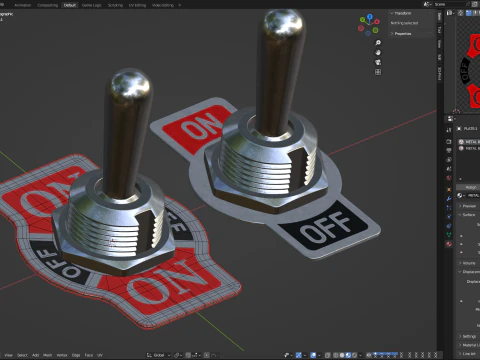Open the Vertex menu in viewport header

62,355
